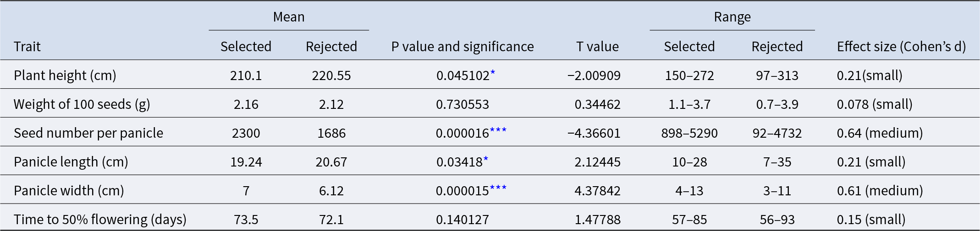Click the Trait column header

pyautogui.click(x=27, y=46)
